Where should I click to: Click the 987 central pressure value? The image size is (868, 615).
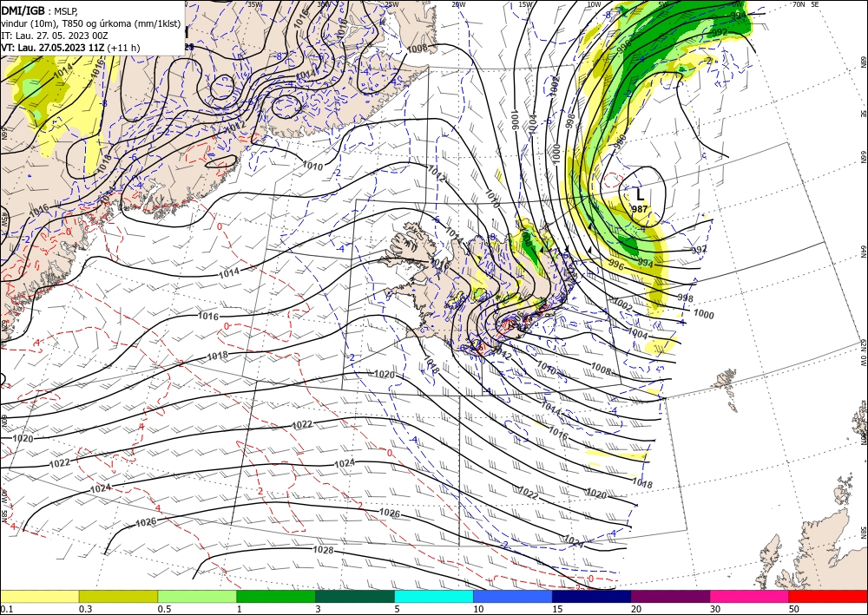640,209
